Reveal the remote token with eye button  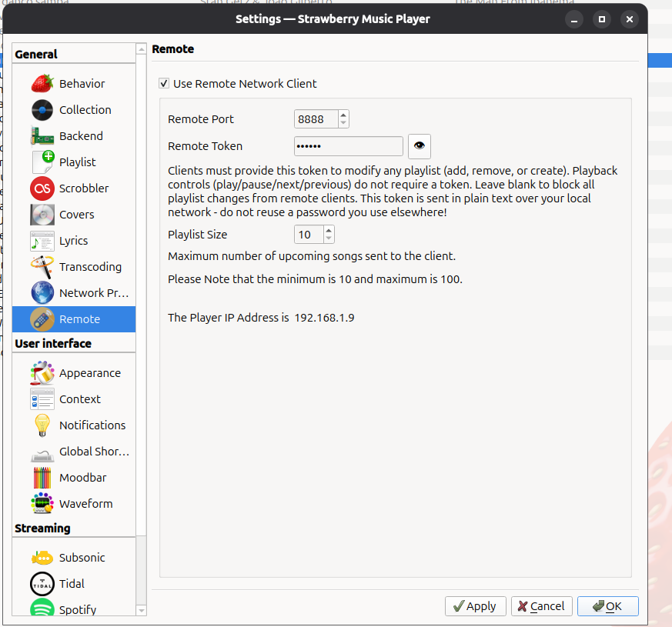420,146
